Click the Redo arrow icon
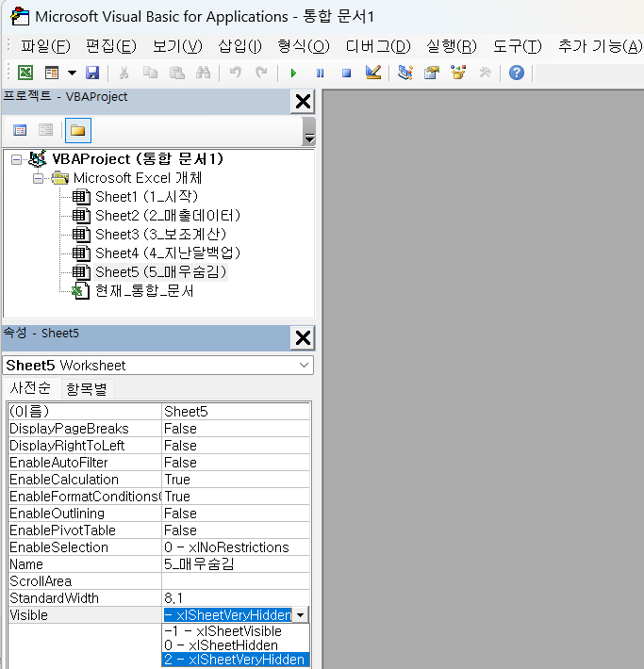 click(261, 73)
